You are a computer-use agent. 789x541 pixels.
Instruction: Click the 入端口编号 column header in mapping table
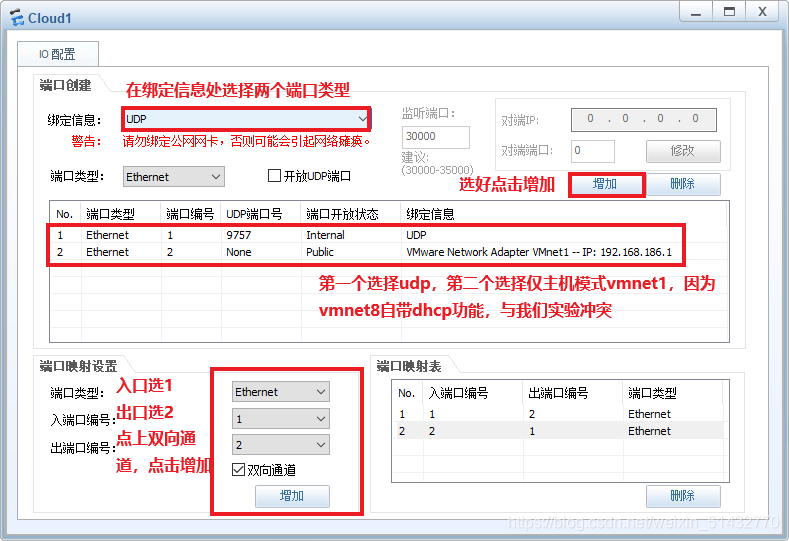click(x=473, y=393)
